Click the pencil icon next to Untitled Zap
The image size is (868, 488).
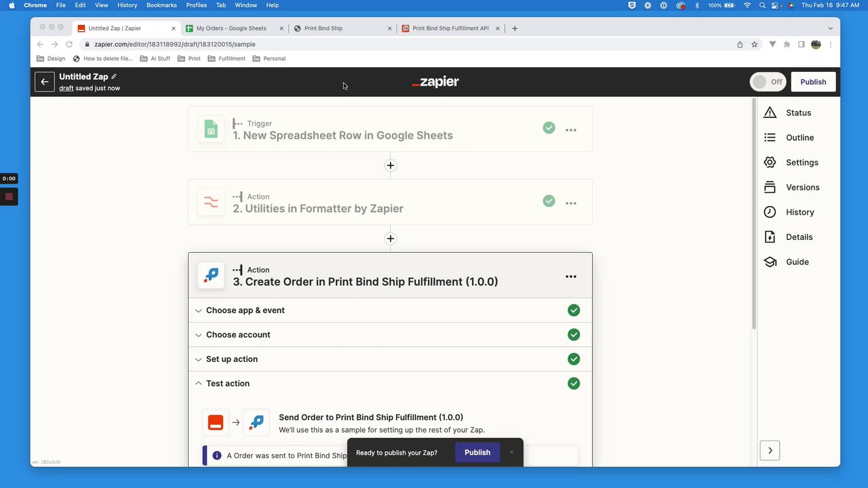(x=114, y=77)
